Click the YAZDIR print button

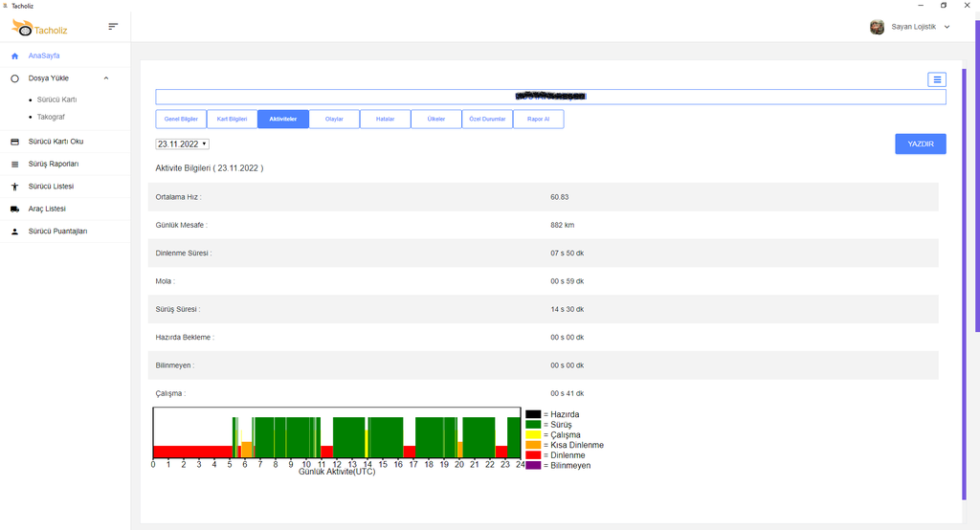click(x=921, y=144)
